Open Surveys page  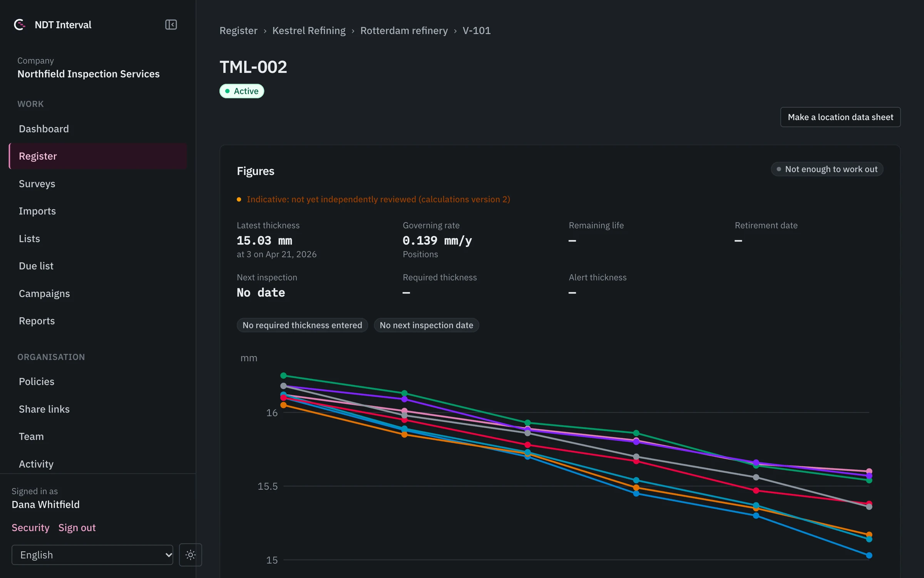[98, 184]
